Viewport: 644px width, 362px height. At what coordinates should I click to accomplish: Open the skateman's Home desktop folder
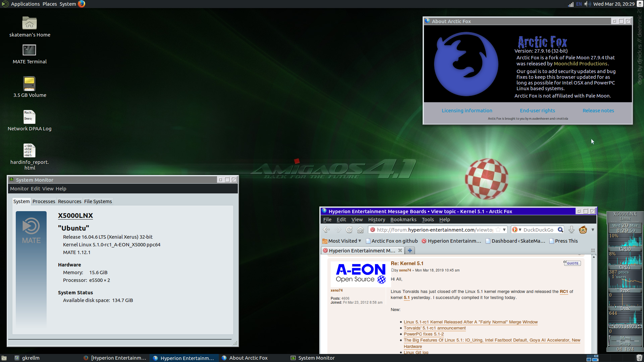(x=30, y=27)
